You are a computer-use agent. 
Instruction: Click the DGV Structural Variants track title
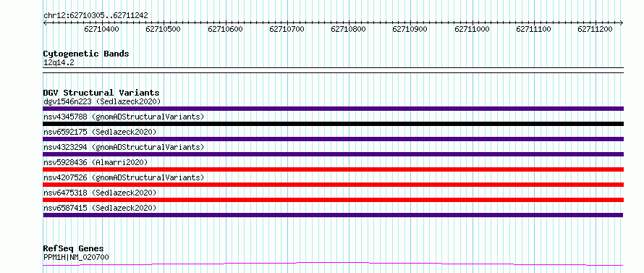[x=101, y=93]
